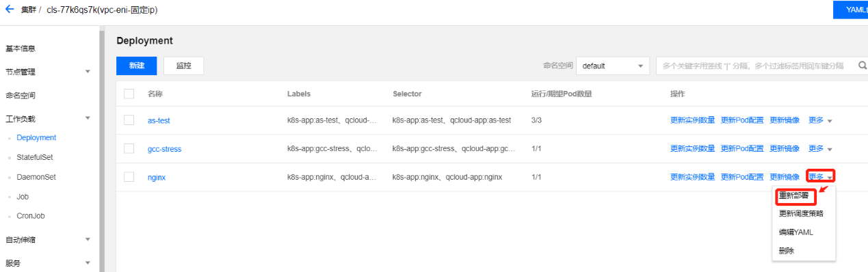
Task: Open the namespace default dropdown
Action: tap(613, 66)
